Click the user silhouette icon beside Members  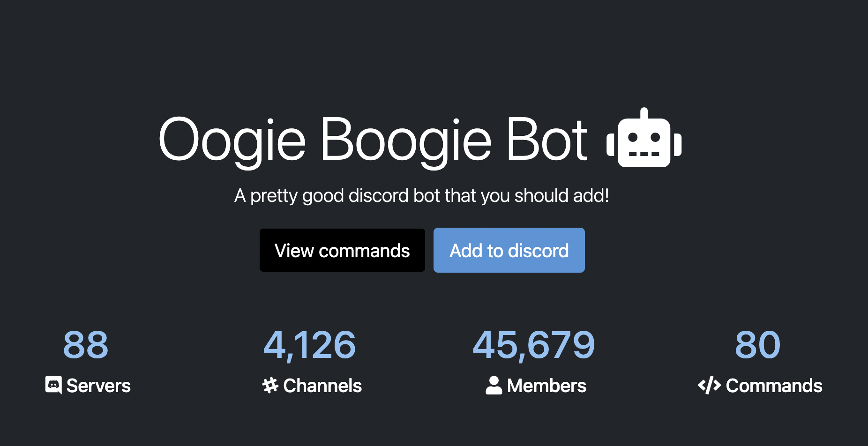coord(494,385)
